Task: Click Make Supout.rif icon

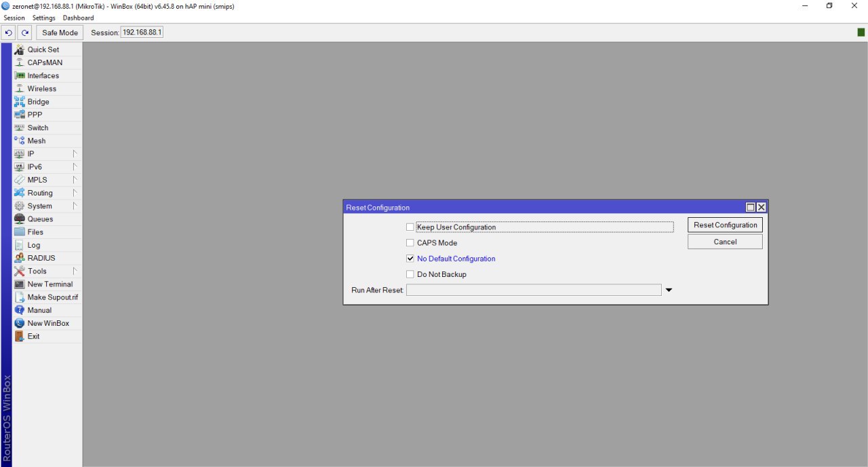Action: [x=20, y=297]
